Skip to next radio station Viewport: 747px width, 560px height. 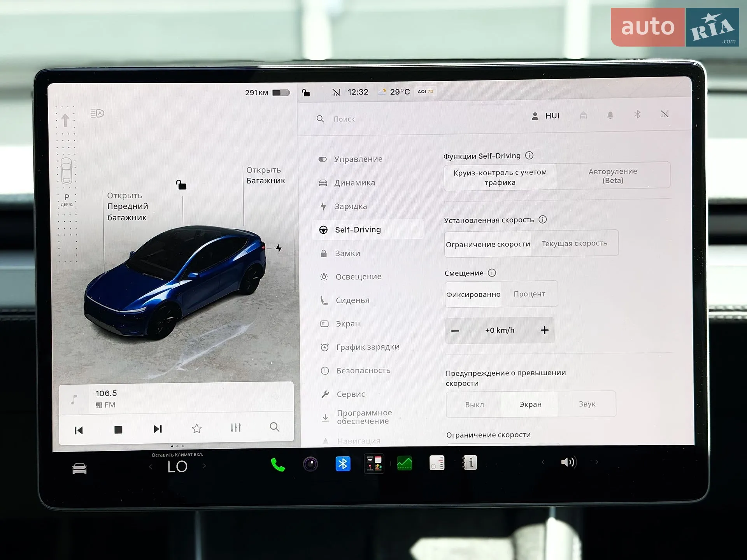click(158, 429)
